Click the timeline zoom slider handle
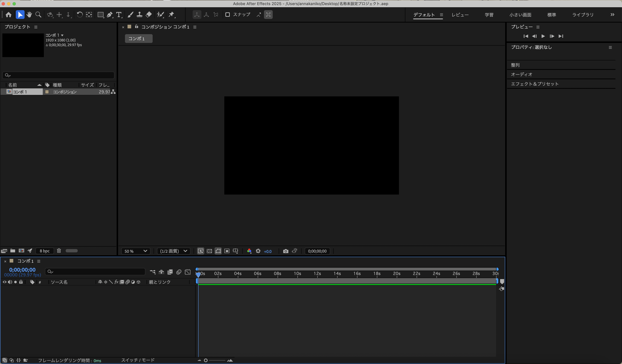Viewport: 622px width, 364px height. tap(206, 360)
